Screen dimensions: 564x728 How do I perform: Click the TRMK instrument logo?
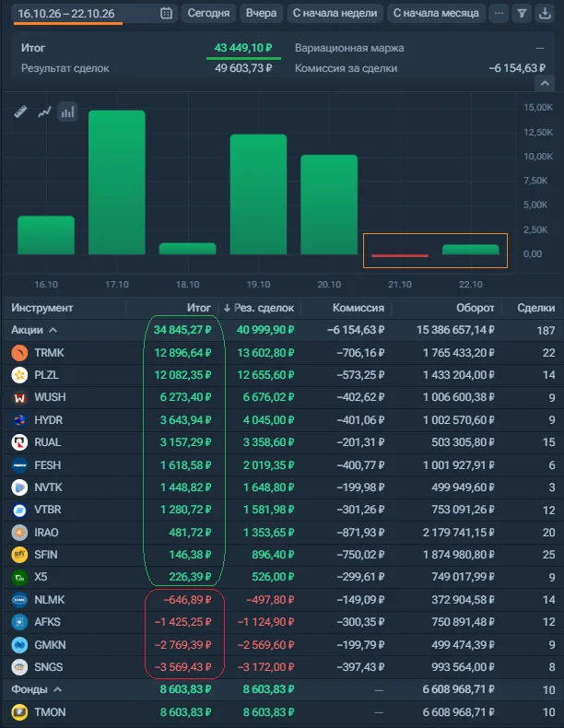[19, 353]
